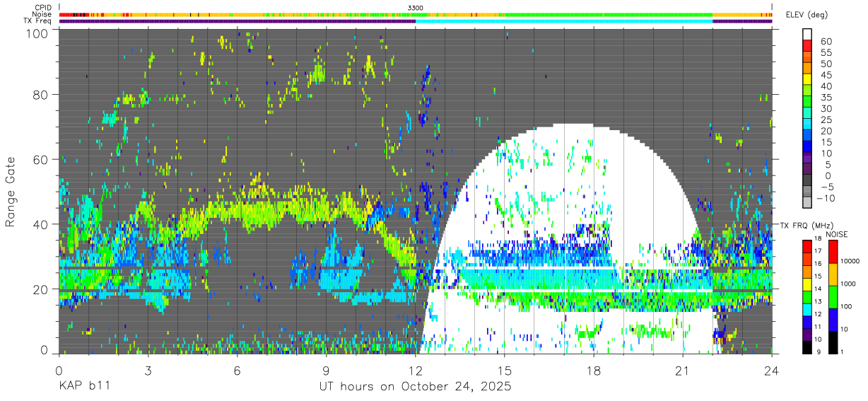Click the black 9–10 MHz TX FRQ swatch
This screenshot has width=868, height=401.
tap(807, 347)
